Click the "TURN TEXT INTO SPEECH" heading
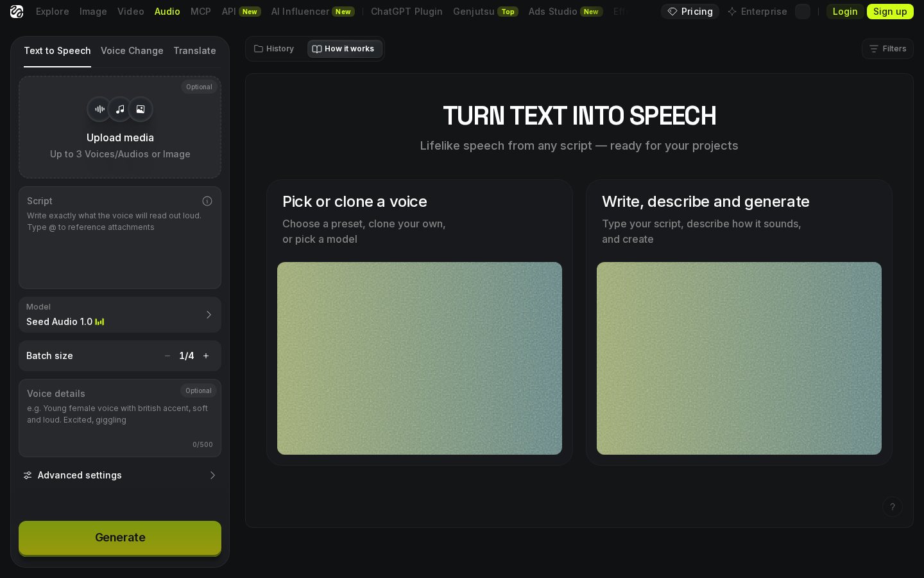Viewport: 924px width, 578px height. point(579,116)
